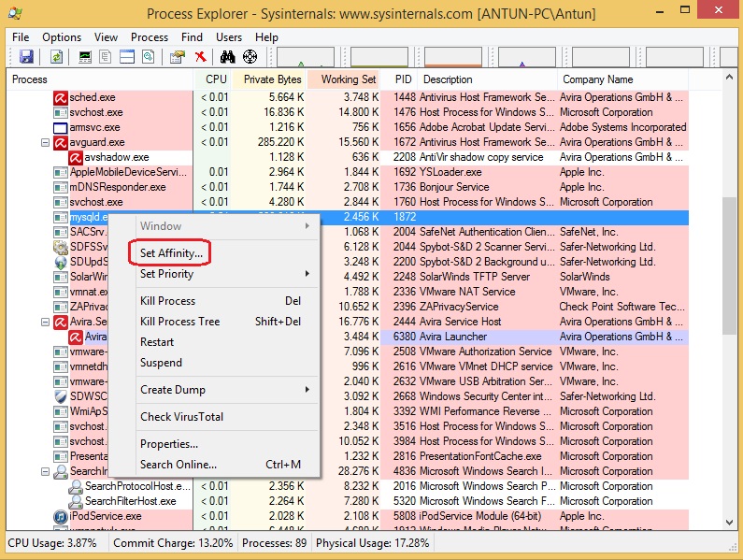The width and height of the screenshot is (743, 560).
Task: Toggle the Show Process Tree icon
Action: click(x=106, y=57)
